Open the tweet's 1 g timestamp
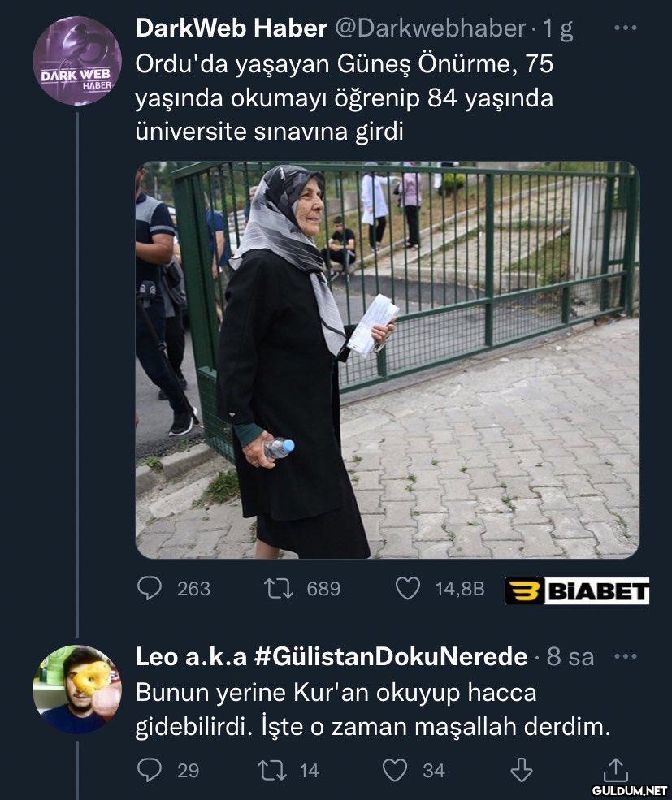 (x=557, y=29)
